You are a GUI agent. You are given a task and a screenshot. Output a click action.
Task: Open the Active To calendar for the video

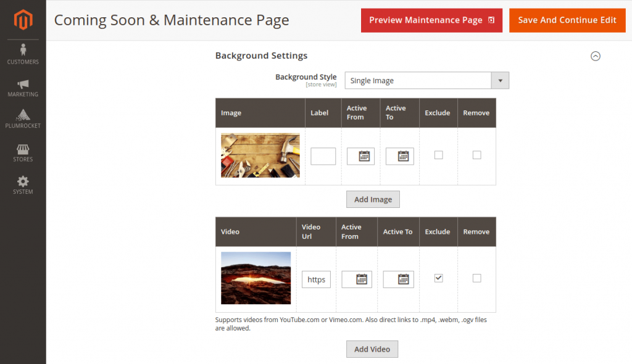[x=398, y=279]
